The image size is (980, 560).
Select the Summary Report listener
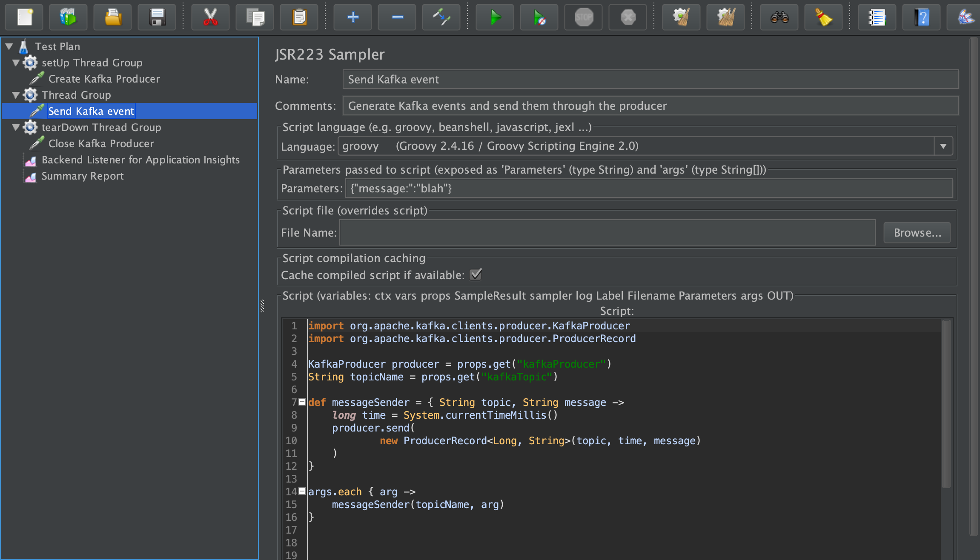pos(83,176)
